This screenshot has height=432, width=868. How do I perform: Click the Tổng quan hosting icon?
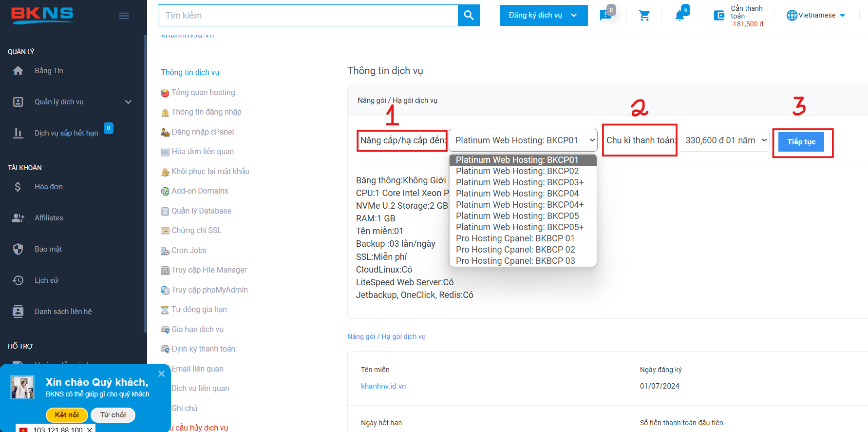pyautogui.click(x=165, y=93)
